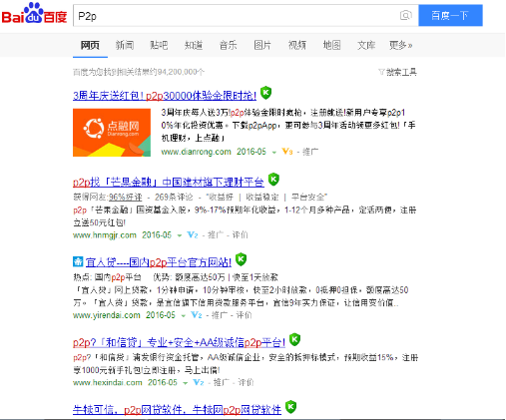Expand dropdown arrow after dianrong.com date
The height and width of the screenshot is (420, 506).
click(274, 153)
